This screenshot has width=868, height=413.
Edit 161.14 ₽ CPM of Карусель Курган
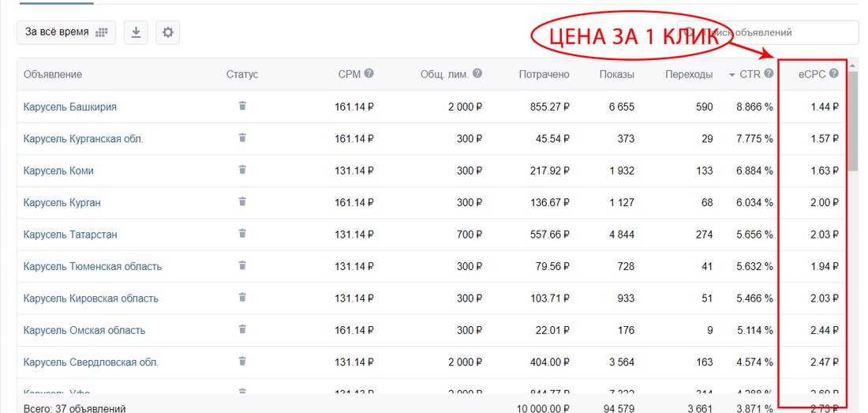(354, 202)
